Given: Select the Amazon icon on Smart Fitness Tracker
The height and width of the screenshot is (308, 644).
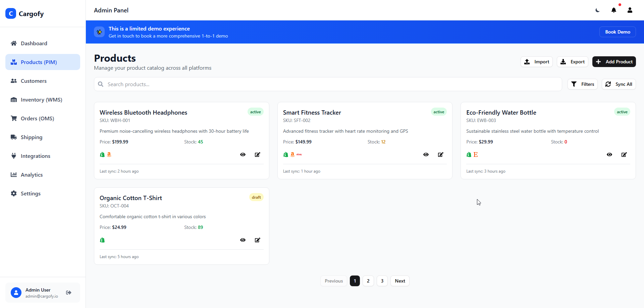Looking at the screenshot, I should click(x=292, y=154).
